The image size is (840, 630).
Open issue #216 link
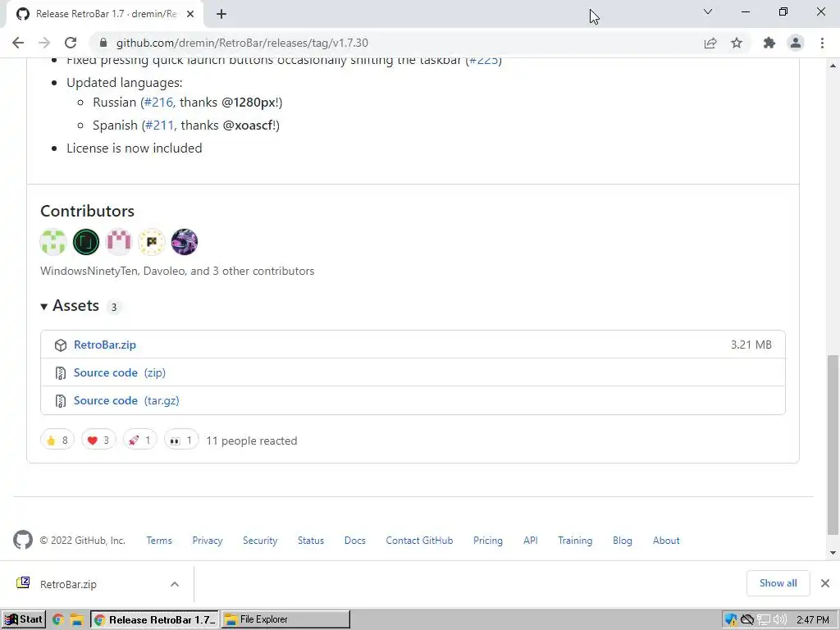click(x=158, y=103)
